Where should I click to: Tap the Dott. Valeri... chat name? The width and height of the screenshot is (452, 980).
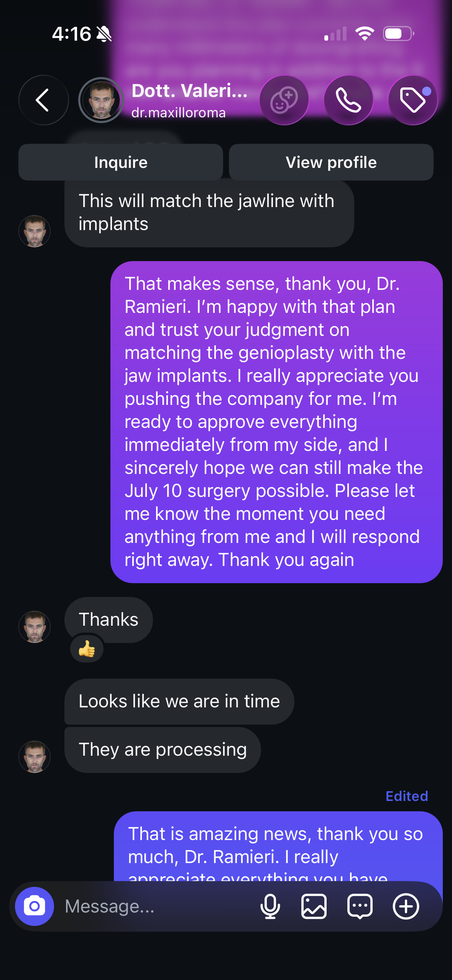pos(190,91)
